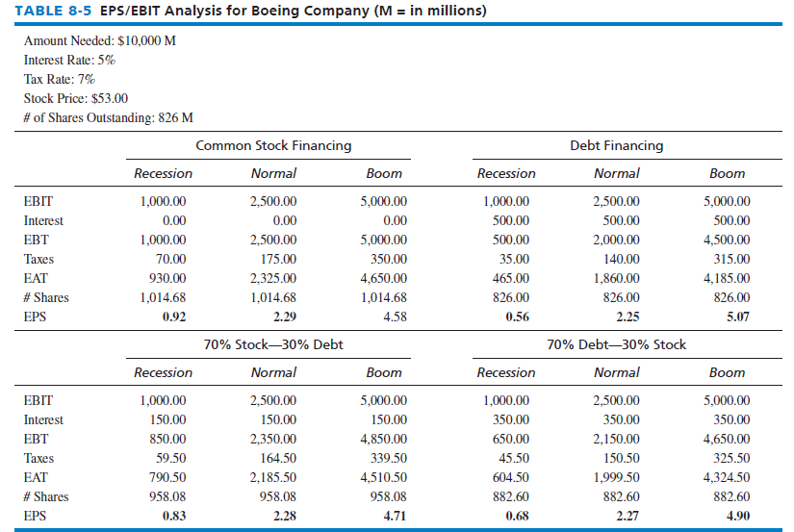Select the Debt Financing Boom EPS 5.07

(x=736, y=317)
